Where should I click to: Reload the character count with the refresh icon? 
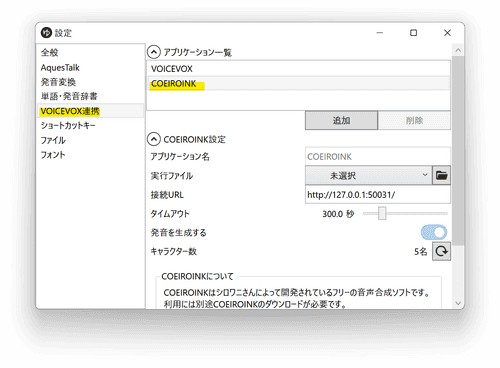coord(441,251)
